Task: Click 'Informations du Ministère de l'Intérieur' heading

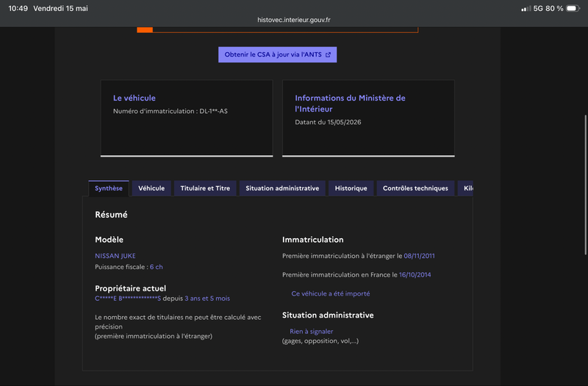Action: tap(351, 104)
